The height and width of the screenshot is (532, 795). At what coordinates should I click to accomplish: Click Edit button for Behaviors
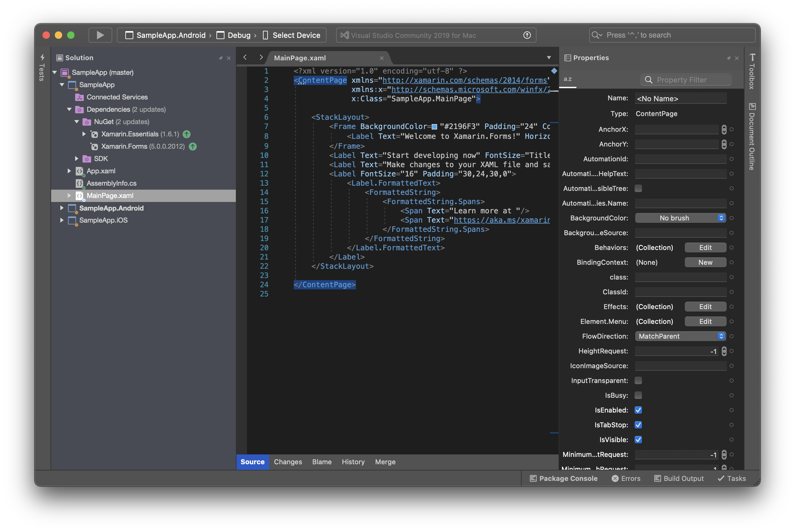pos(705,248)
